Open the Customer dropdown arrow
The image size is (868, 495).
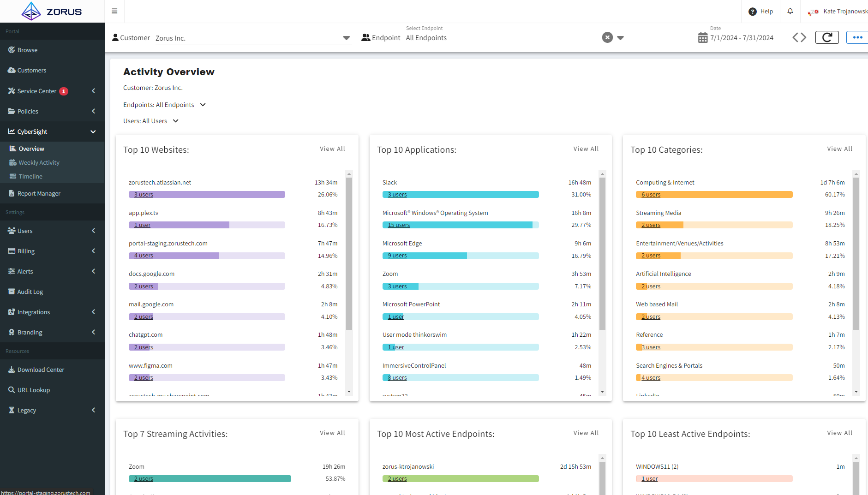(346, 38)
